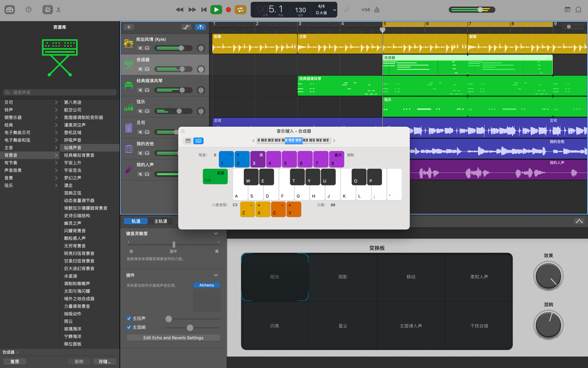This screenshot has height=368, width=588.
Task: Mute the 合成器 track
Action: tap(140, 69)
